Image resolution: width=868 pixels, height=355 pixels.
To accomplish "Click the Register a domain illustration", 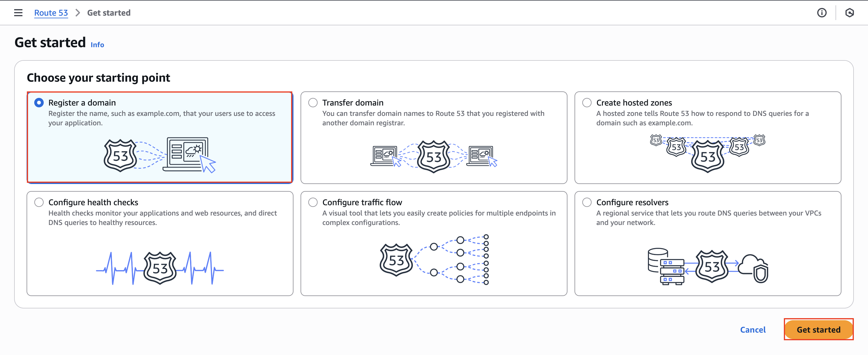I will [x=160, y=155].
